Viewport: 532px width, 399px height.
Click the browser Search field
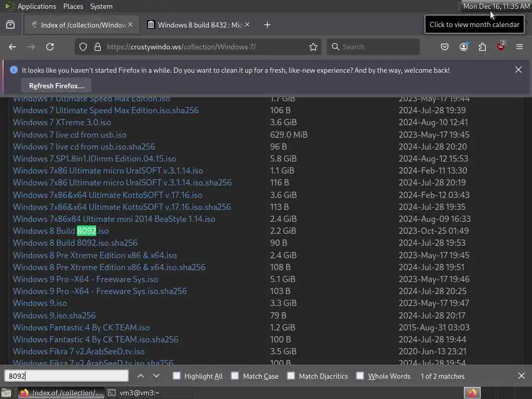coord(373,47)
